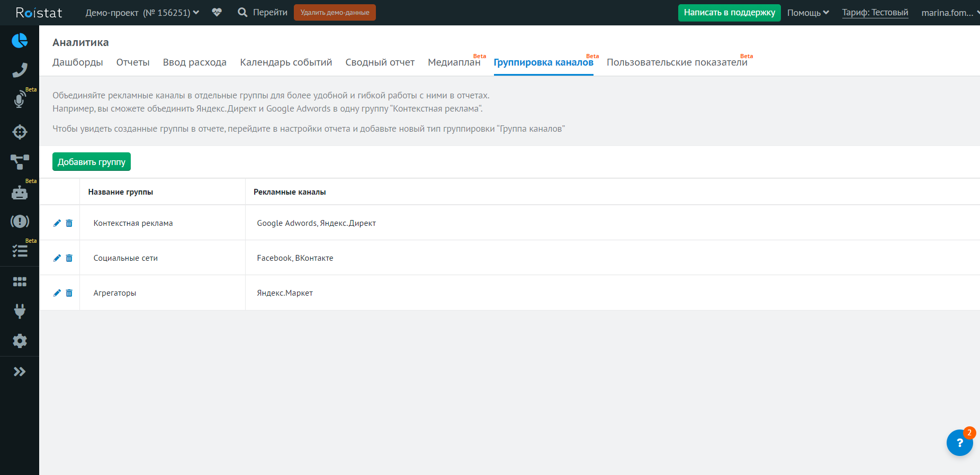The image size is (980, 475).
Task: Open the robot icon in sidebar
Action: (x=20, y=193)
